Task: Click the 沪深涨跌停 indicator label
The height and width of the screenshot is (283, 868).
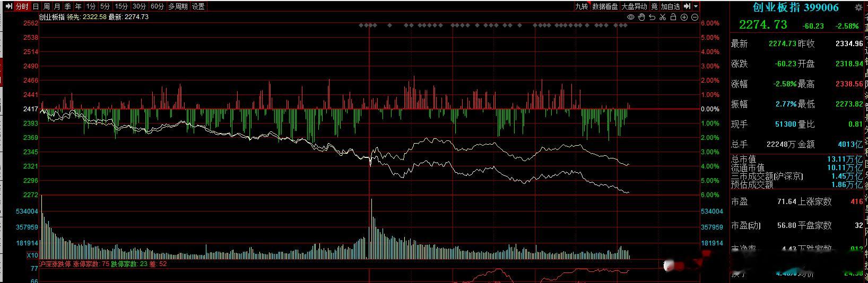Action: pos(55,263)
